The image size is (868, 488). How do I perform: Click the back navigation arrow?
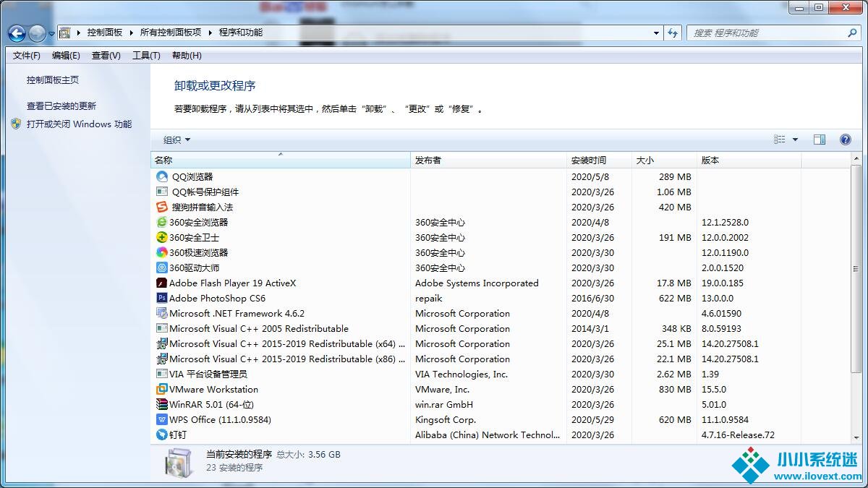(x=17, y=33)
